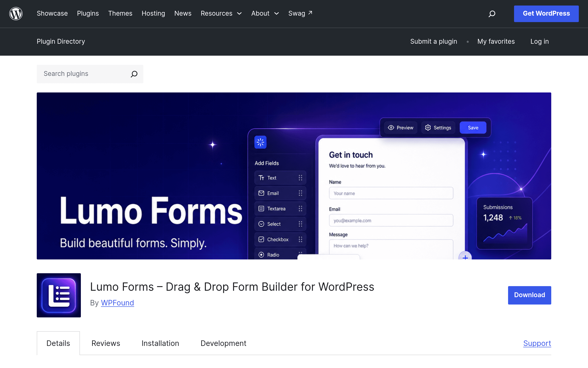Click the Lumo Forms banner image

coord(294,176)
